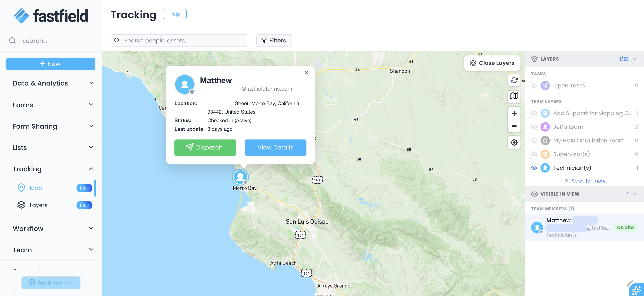Show the Open Tasks layer

[534, 86]
